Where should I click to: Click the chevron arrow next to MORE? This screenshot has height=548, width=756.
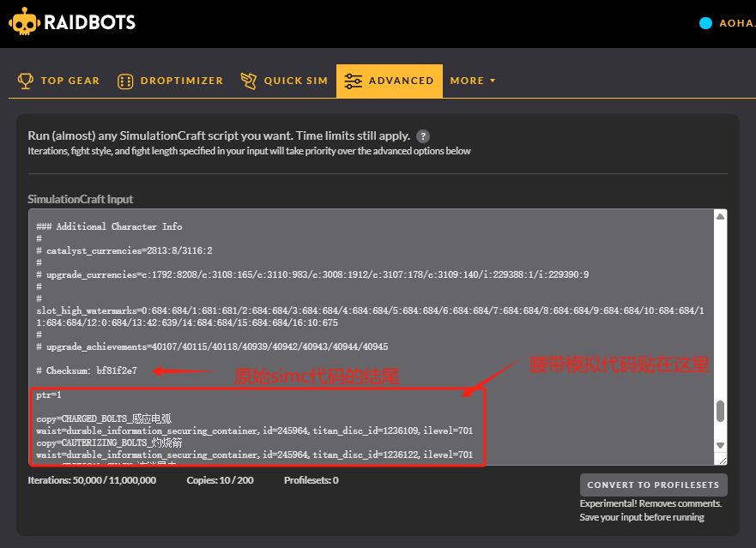pos(491,81)
